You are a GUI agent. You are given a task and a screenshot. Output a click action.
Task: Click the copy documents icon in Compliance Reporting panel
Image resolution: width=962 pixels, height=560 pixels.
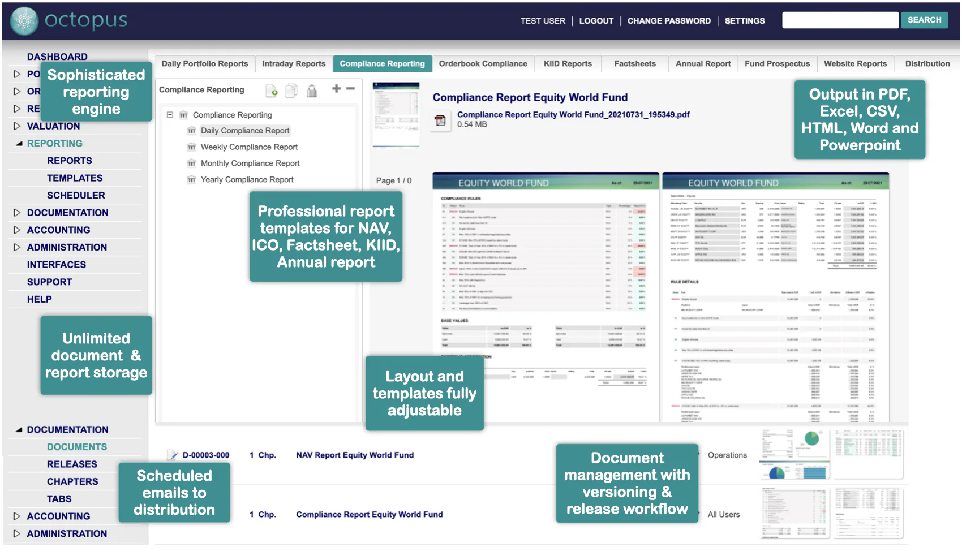point(291,90)
